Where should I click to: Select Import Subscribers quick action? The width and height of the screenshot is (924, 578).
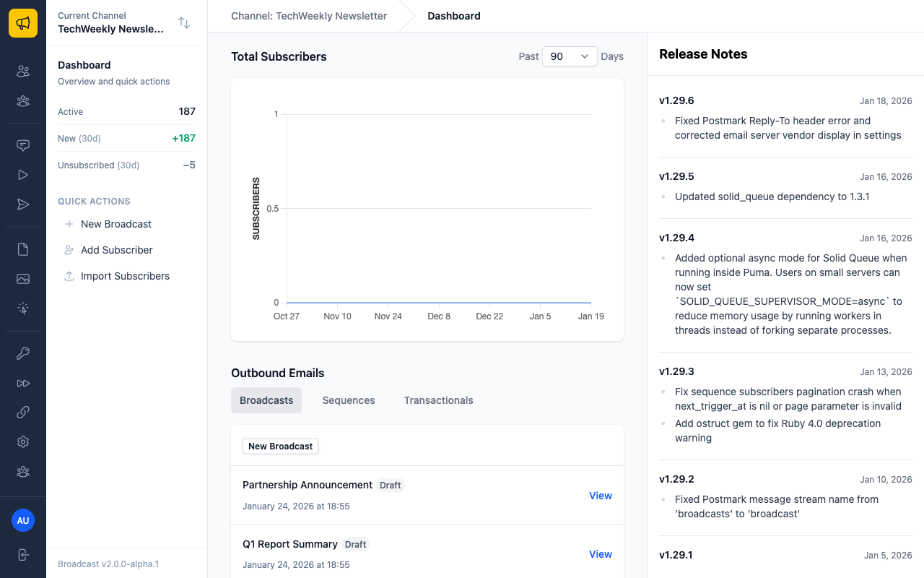(x=125, y=276)
